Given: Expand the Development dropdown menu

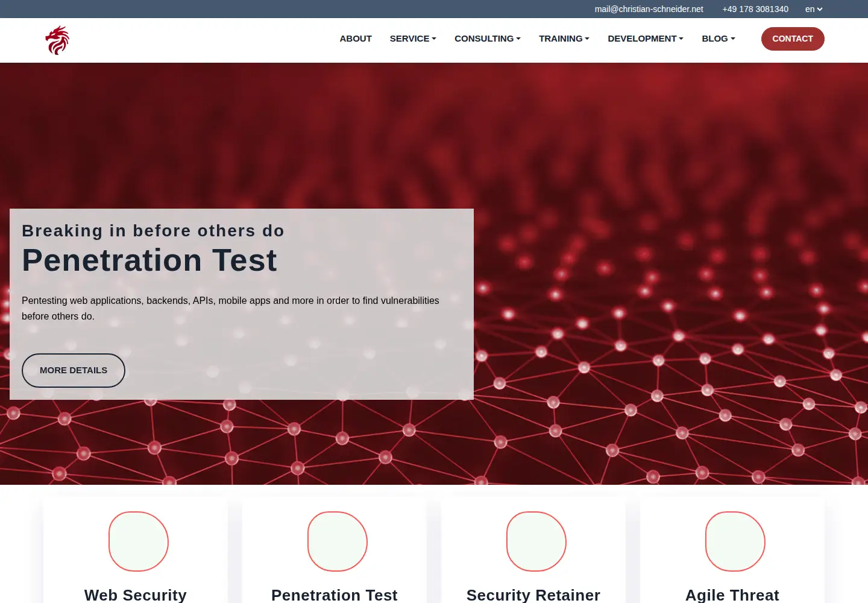Looking at the screenshot, I should [646, 39].
